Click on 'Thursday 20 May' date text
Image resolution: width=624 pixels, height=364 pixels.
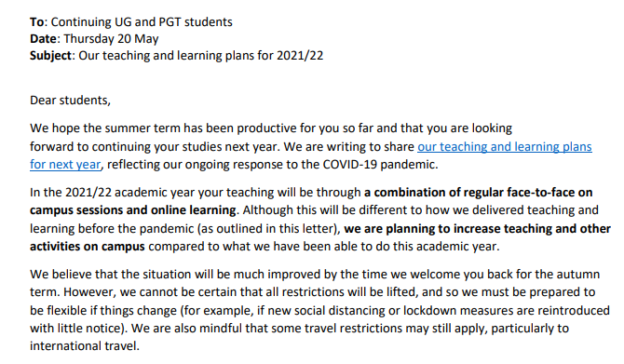point(111,38)
